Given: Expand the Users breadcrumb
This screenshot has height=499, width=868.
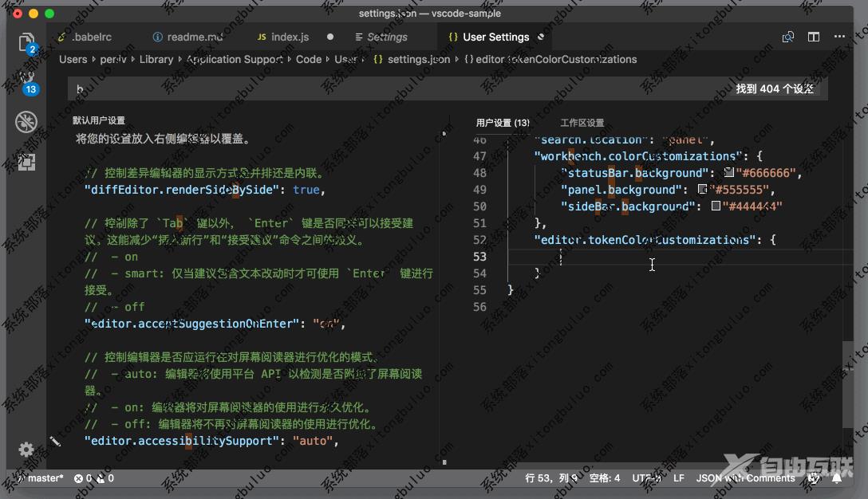Looking at the screenshot, I should (x=73, y=59).
